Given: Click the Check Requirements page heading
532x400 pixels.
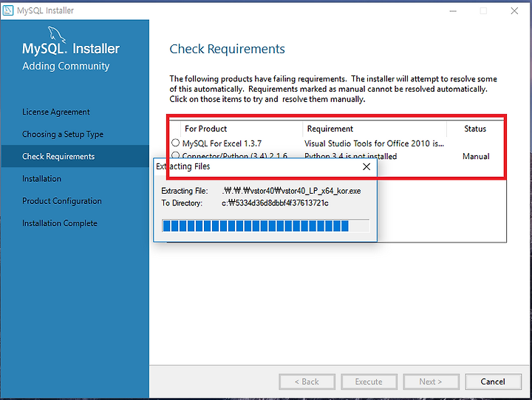Looking at the screenshot, I should coord(227,49).
